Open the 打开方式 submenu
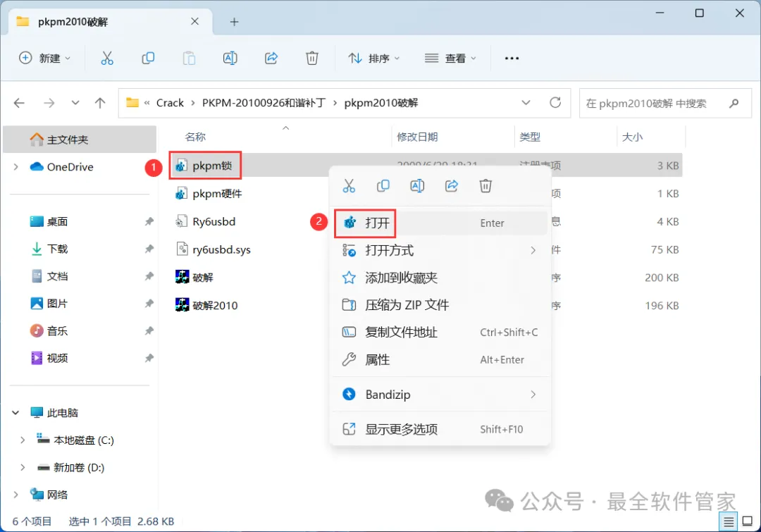Screen dimensions: 761x532 tap(440, 250)
